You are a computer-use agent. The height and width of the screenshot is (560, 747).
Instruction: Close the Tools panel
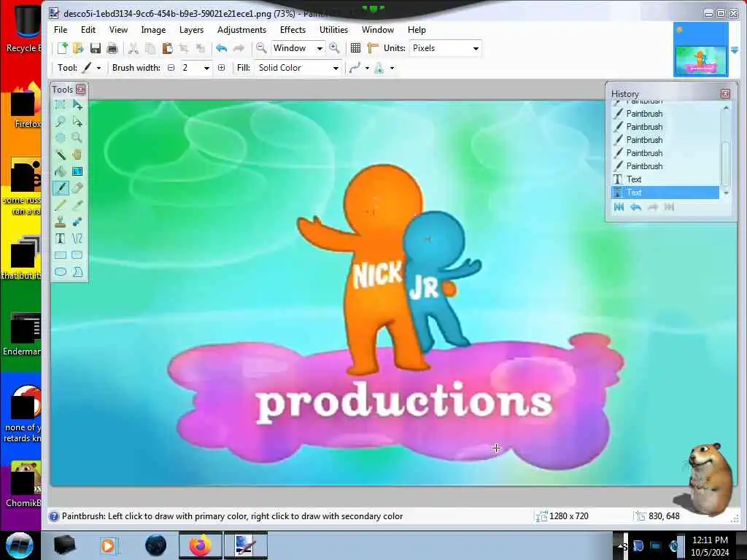coord(80,90)
